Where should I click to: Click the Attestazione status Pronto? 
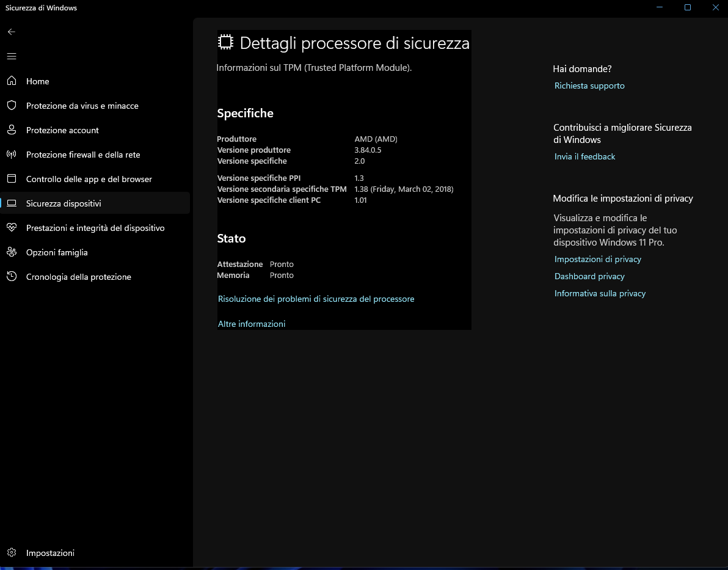click(x=282, y=265)
